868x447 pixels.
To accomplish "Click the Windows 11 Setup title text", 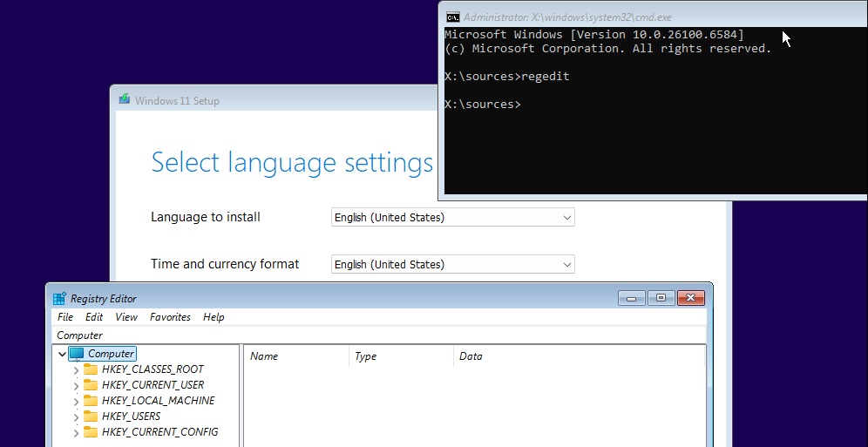I will tap(177, 101).
